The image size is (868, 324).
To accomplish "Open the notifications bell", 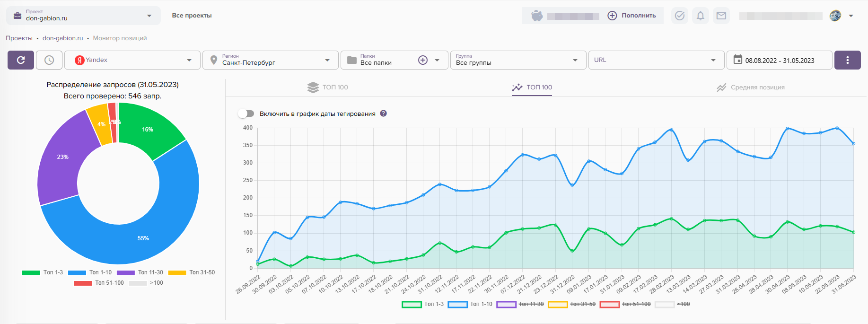I will (701, 16).
